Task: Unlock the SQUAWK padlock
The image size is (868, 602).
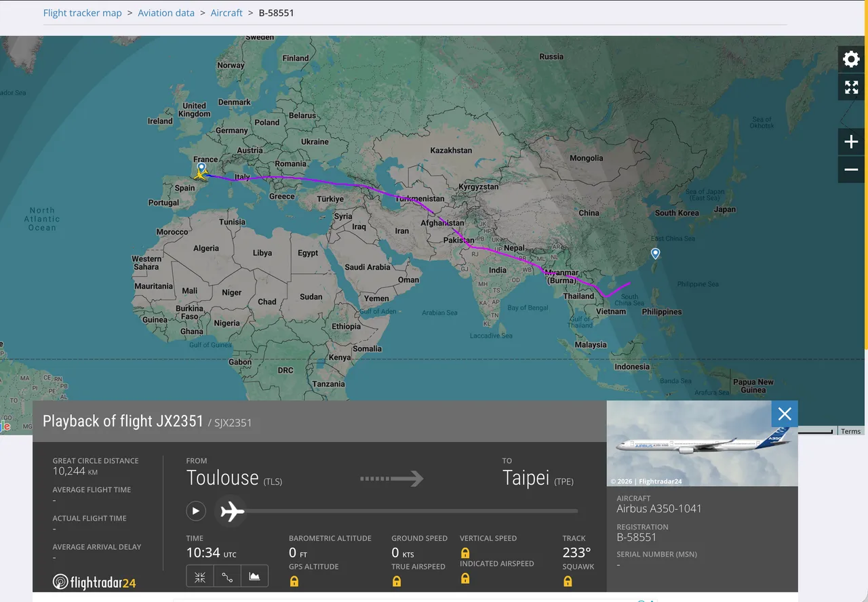Action: [567, 581]
